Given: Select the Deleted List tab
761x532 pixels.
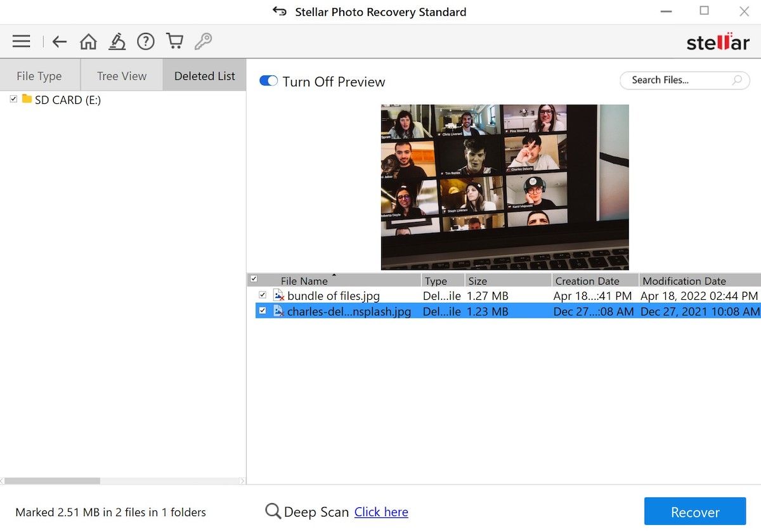Looking at the screenshot, I should [205, 75].
